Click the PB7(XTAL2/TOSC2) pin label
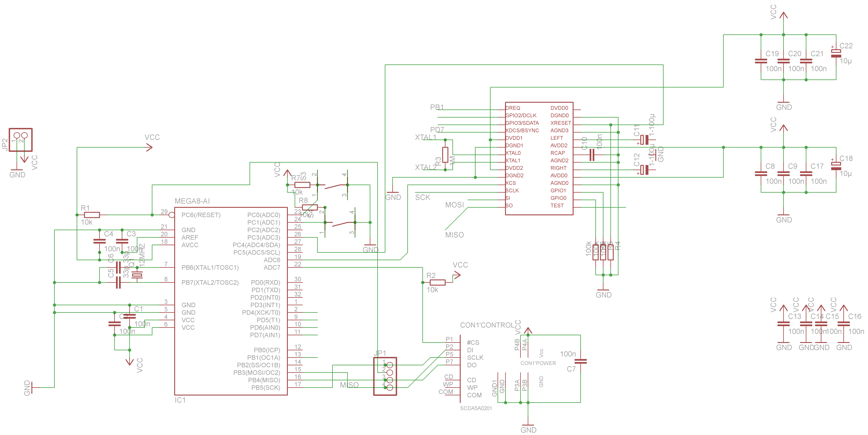Screen dimensions: 868x435 (210, 282)
